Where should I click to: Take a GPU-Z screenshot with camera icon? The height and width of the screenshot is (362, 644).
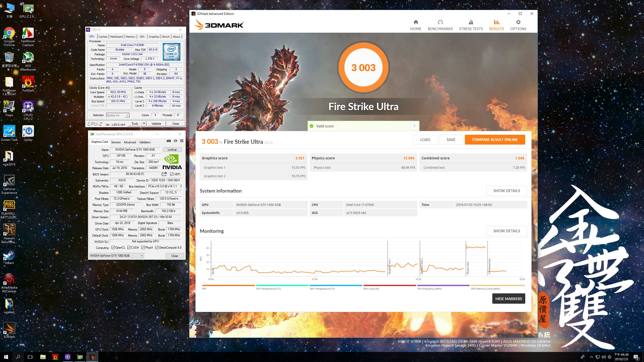(169, 141)
